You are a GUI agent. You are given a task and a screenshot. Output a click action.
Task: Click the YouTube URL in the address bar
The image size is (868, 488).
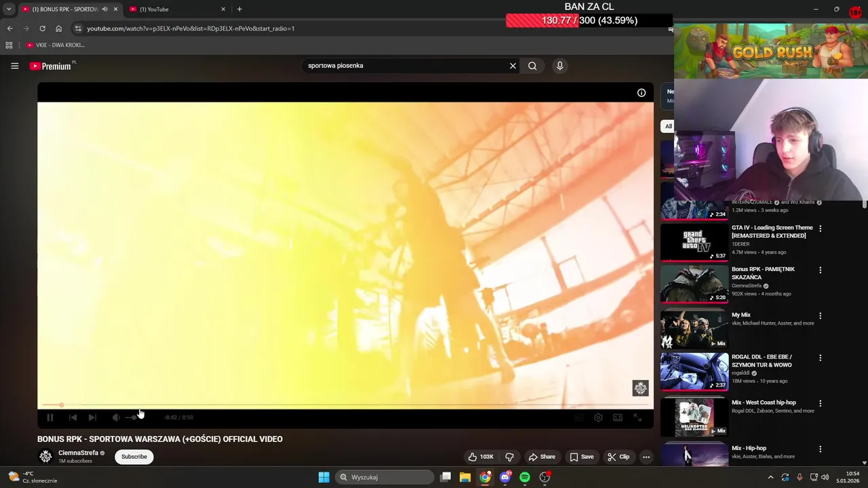(x=191, y=28)
